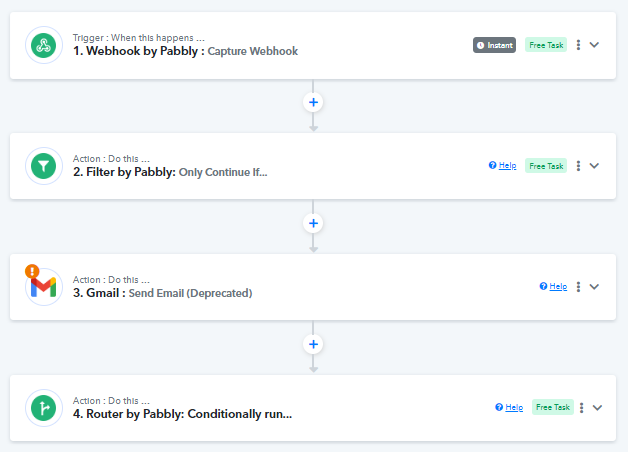Insert a step between Gmail and Router

point(313,344)
